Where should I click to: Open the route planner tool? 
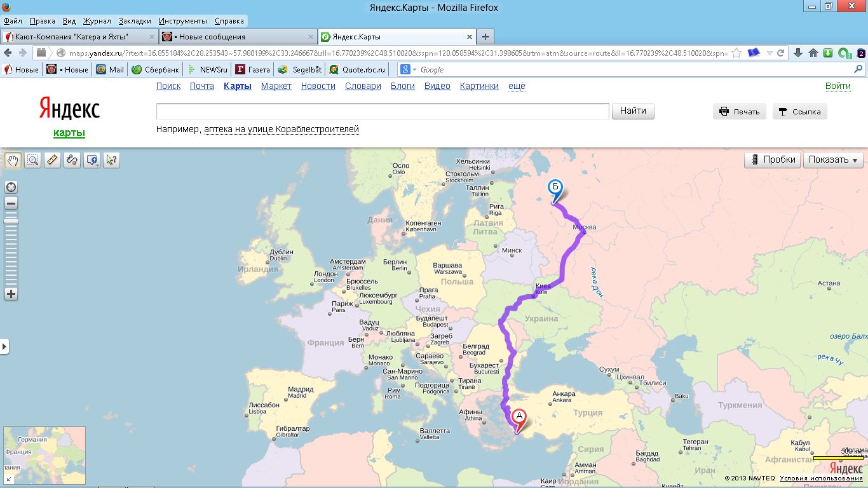72,160
